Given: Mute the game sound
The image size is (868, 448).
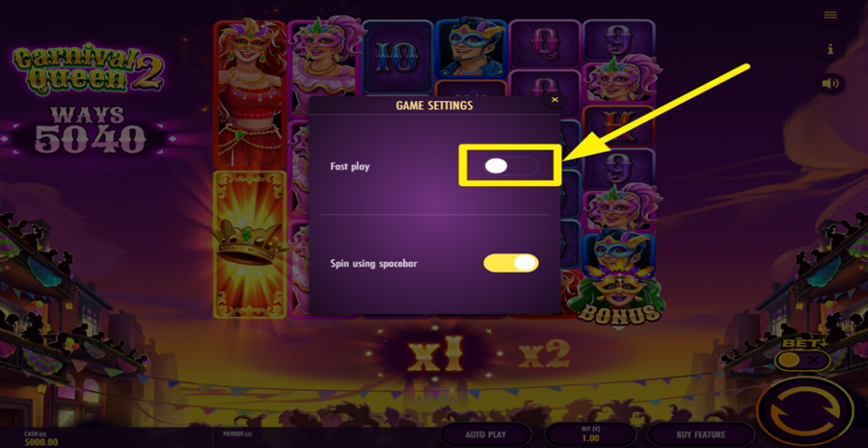Looking at the screenshot, I should click(x=829, y=84).
